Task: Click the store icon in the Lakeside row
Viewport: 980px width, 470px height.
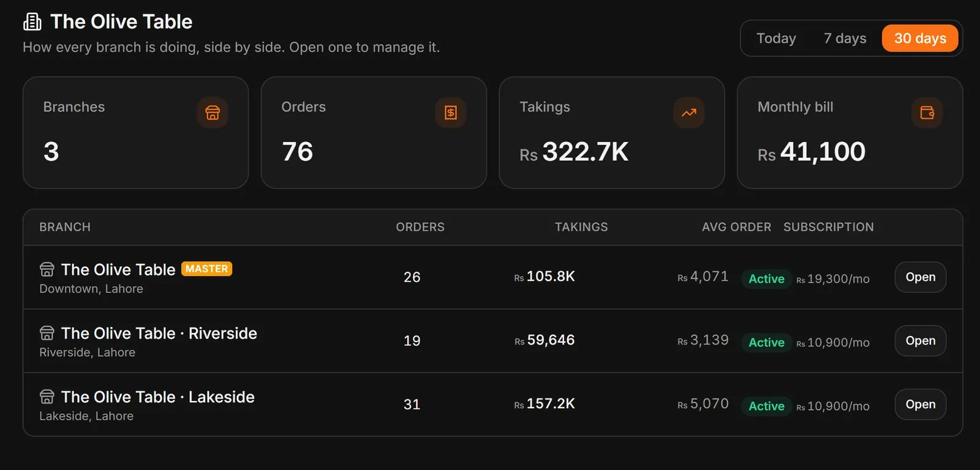Action: click(x=47, y=397)
